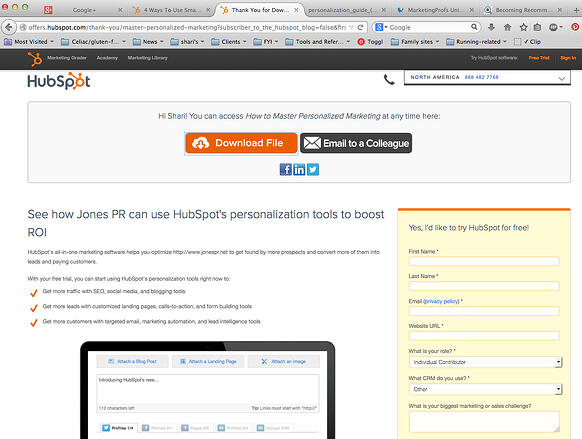
Task: Click the biggest marketing challenge text area
Action: click(x=484, y=422)
